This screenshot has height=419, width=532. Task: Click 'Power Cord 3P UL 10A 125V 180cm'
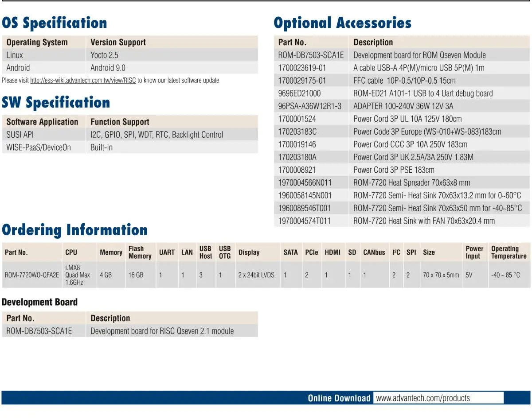pyautogui.click(x=407, y=119)
